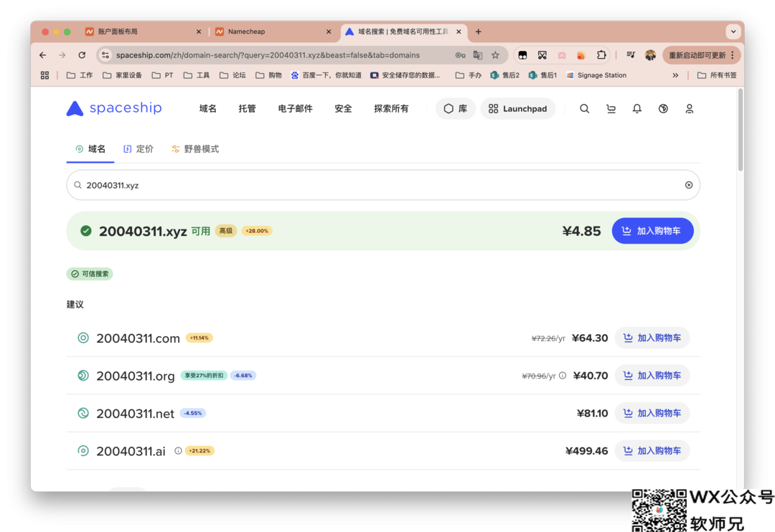Switch to the 野兽模式 tab
775x532 pixels.
tap(195, 148)
